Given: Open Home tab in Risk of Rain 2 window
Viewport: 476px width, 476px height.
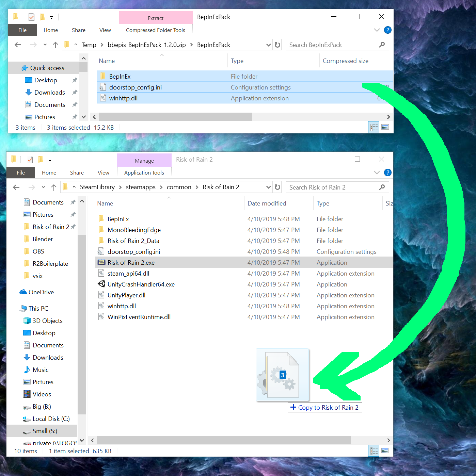Looking at the screenshot, I should (x=49, y=173).
